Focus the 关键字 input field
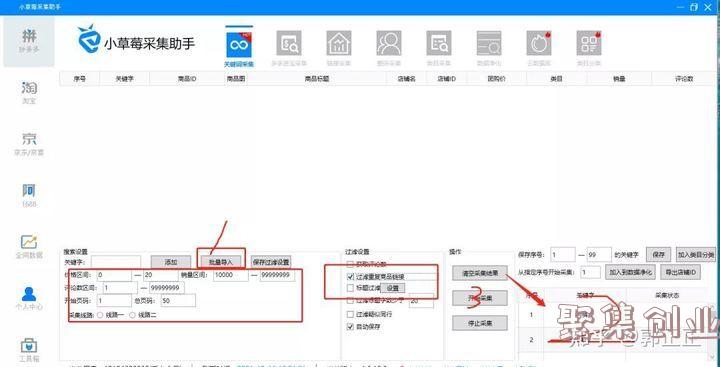 pos(116,262)
